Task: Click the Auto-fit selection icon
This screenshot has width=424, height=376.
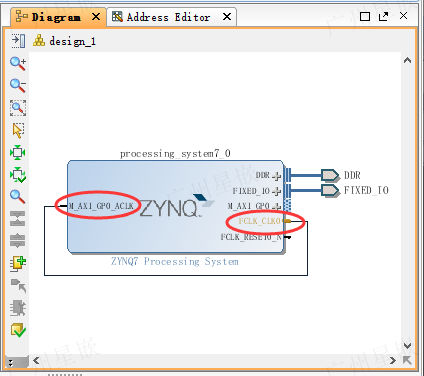Action: [18, 153]
